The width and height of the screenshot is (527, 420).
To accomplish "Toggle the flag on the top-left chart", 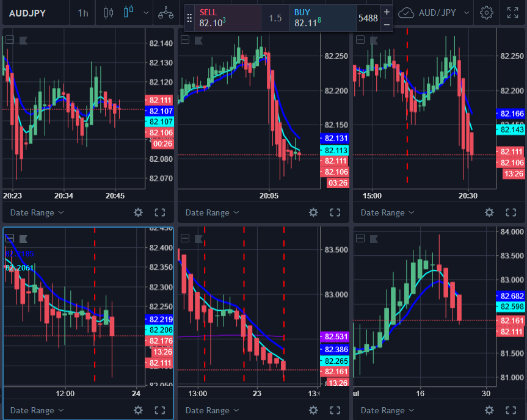I will pyautogui.click(x=24, y=40).
